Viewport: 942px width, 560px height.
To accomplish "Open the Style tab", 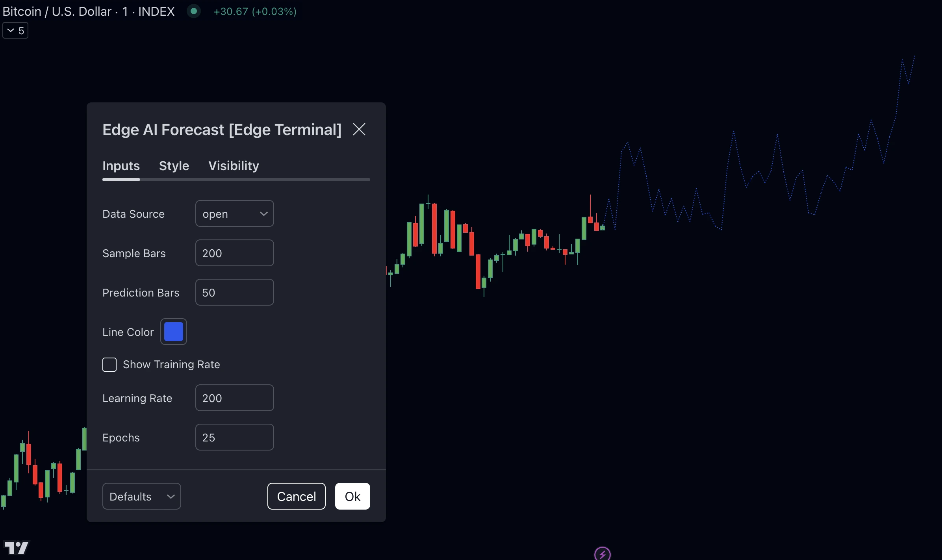I will [x=174, y=166].
